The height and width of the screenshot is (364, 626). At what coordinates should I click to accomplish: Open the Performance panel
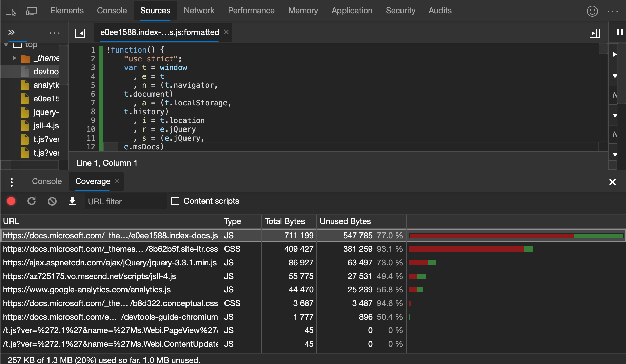tap(251, 11)
